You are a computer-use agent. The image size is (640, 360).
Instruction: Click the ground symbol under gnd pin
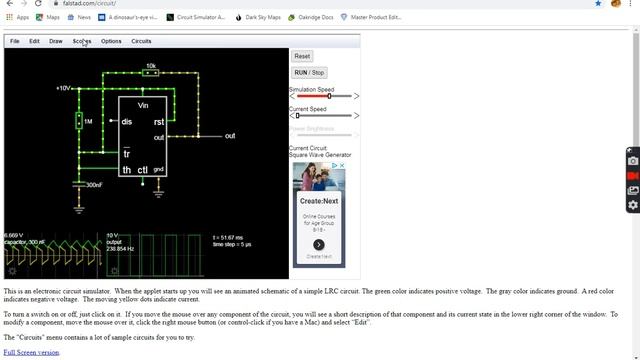pos(159,194)
